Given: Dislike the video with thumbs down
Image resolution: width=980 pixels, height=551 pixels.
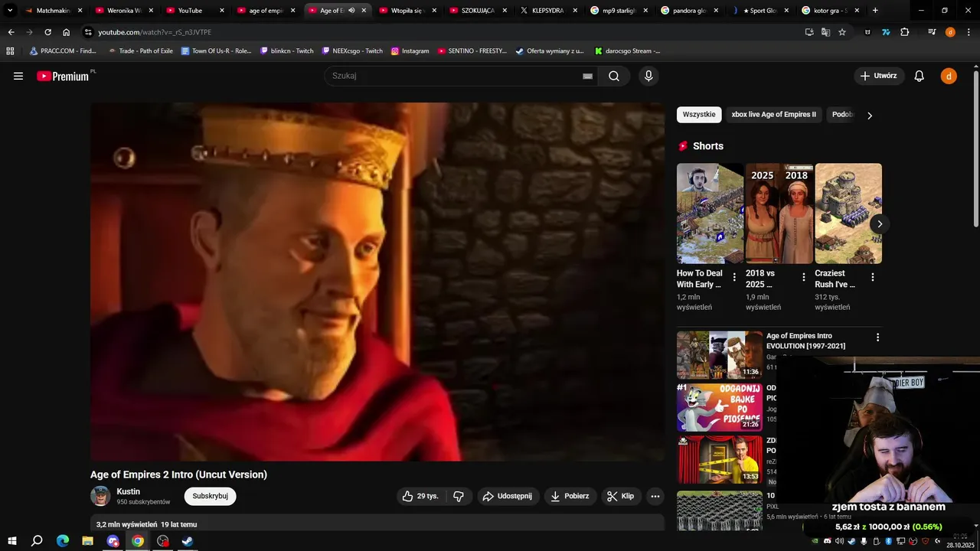Looking at the screenshot, I should coord(459,496).
